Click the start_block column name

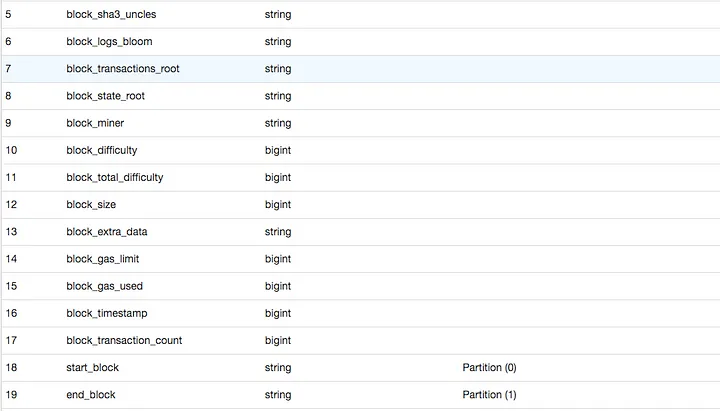pos(92,367)
